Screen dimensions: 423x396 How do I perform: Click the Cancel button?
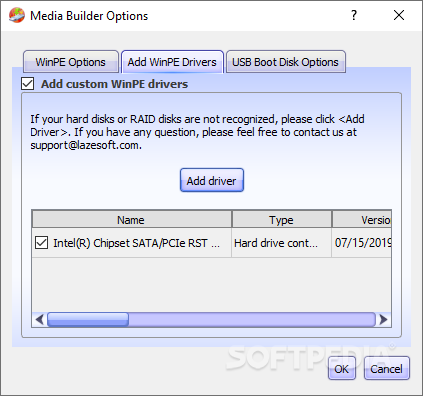(x=386, y=369)
